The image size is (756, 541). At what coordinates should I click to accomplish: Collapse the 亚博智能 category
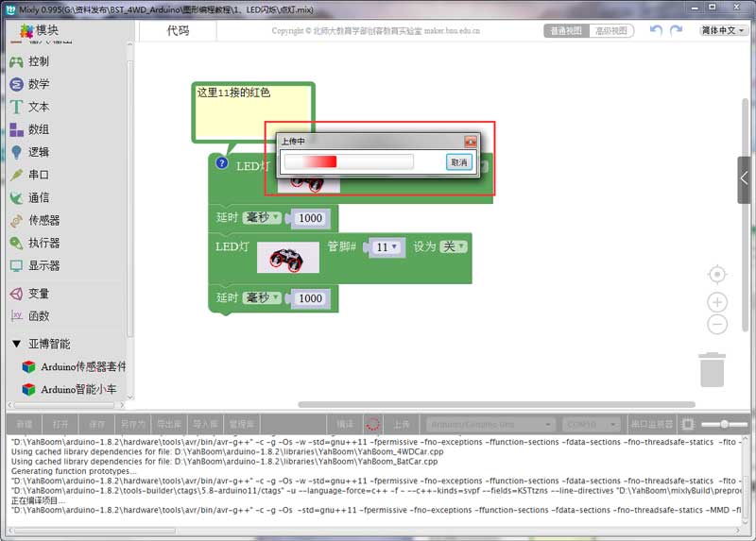coord(17,344)
